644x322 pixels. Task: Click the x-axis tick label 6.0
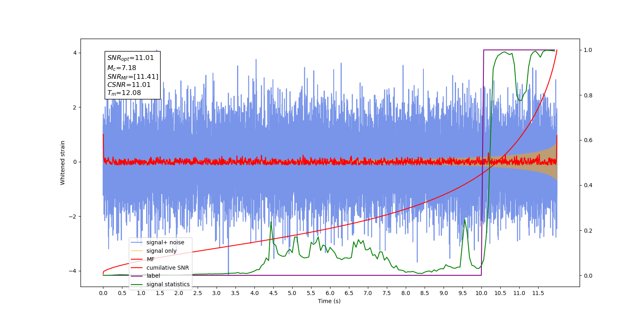coord(330,293)
